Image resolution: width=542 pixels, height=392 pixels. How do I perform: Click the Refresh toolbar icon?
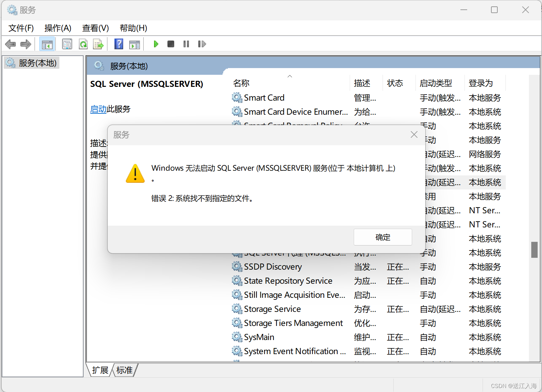(83, 44)
